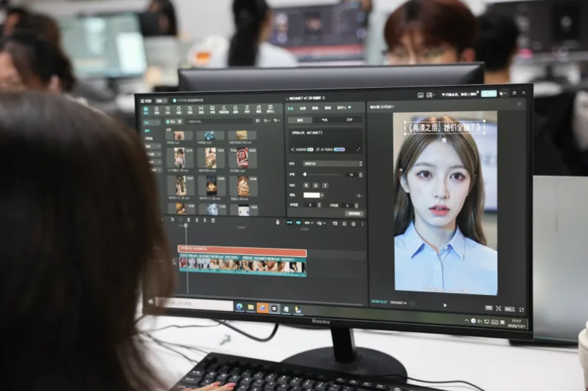The width and height of the screenshot is (588, 391).
Task: Start voice recording with microphone icon
Action: [278, 222]
